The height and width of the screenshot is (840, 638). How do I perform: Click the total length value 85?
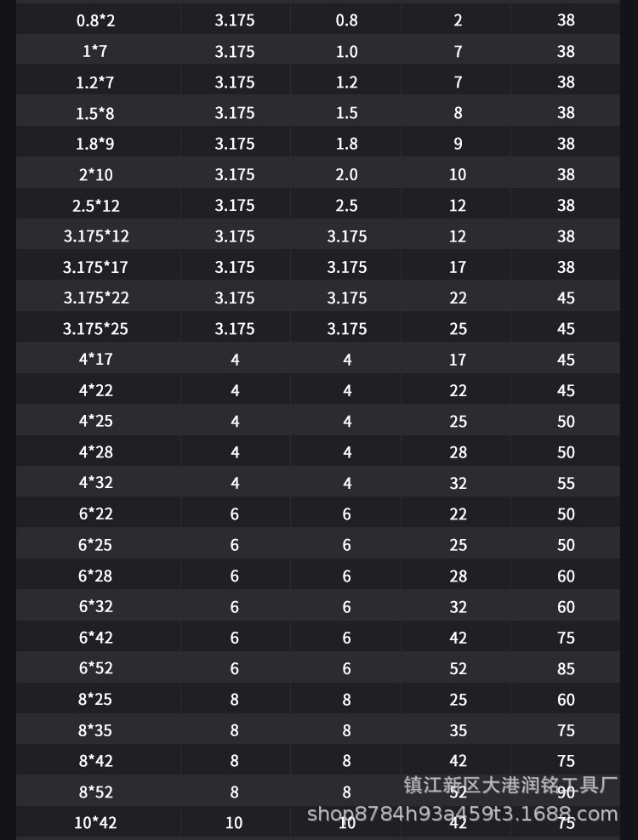(566, 668)
